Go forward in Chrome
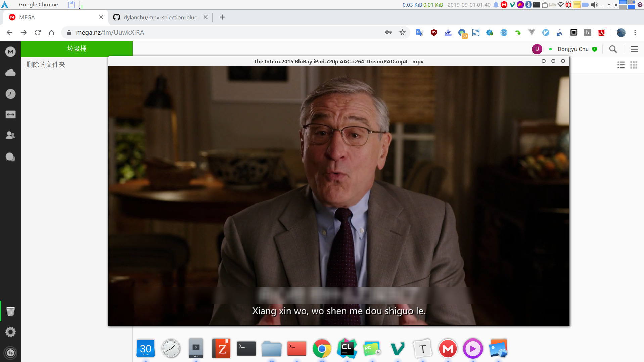This screenshot has width=644, height=362. (x=24, y=32)
